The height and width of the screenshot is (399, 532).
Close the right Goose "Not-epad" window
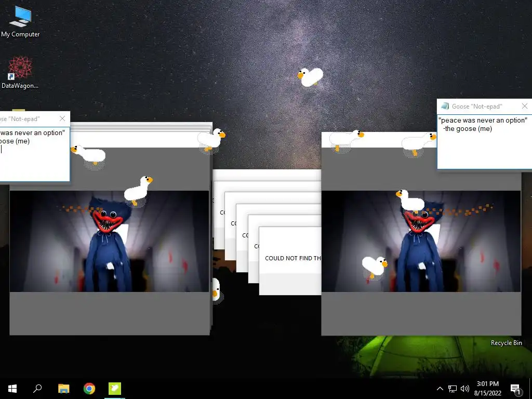(x=525, y=106)
